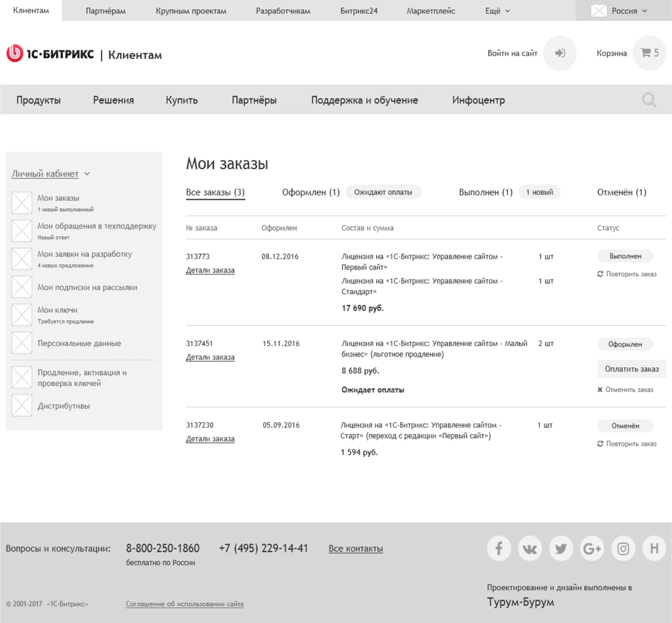Collapse the Личный кабинет sidebar menu
Viewport: 672px width, 623px height.
point(51,174)
